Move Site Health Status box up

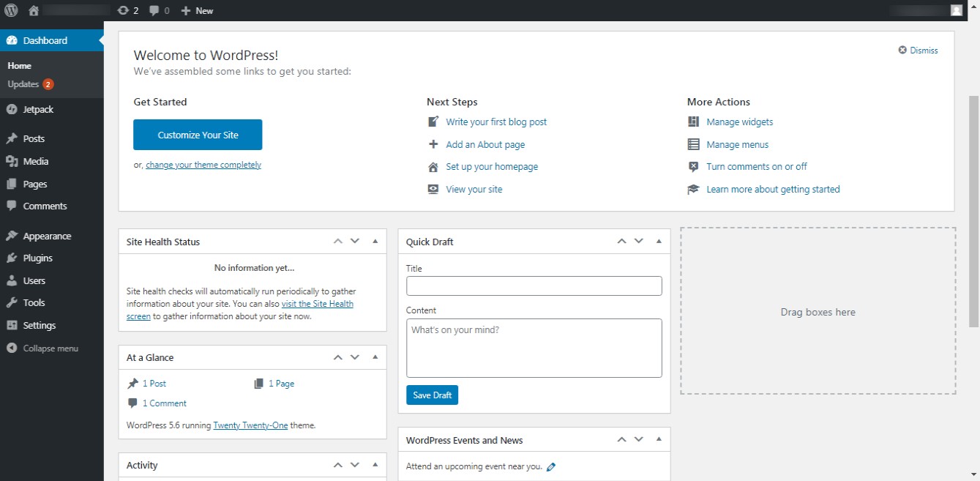(338, 241)
